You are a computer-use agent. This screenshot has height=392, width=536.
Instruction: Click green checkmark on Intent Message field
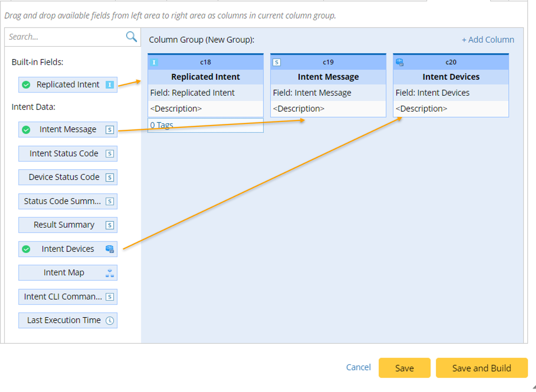(x=26, y=130)
